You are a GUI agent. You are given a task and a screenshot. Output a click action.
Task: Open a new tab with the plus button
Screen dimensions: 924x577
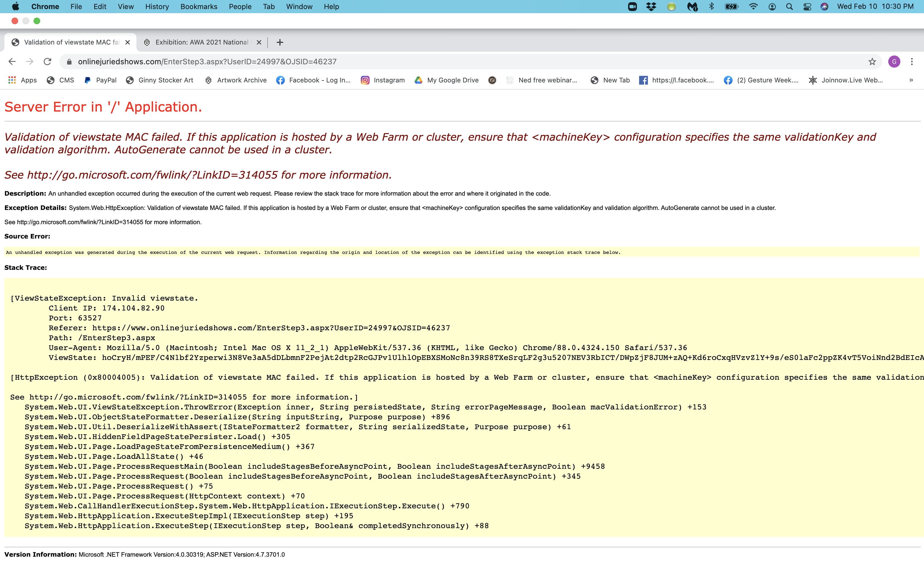coord(280,42)
